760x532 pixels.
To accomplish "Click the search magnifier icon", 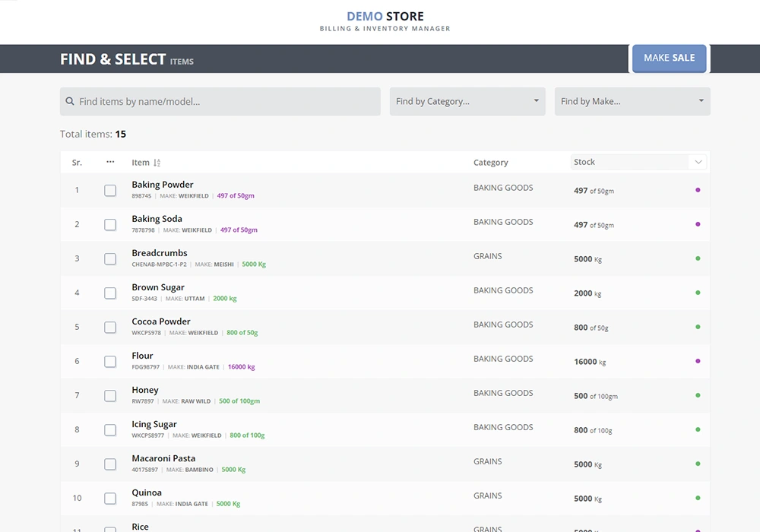I will click(69, 101).
